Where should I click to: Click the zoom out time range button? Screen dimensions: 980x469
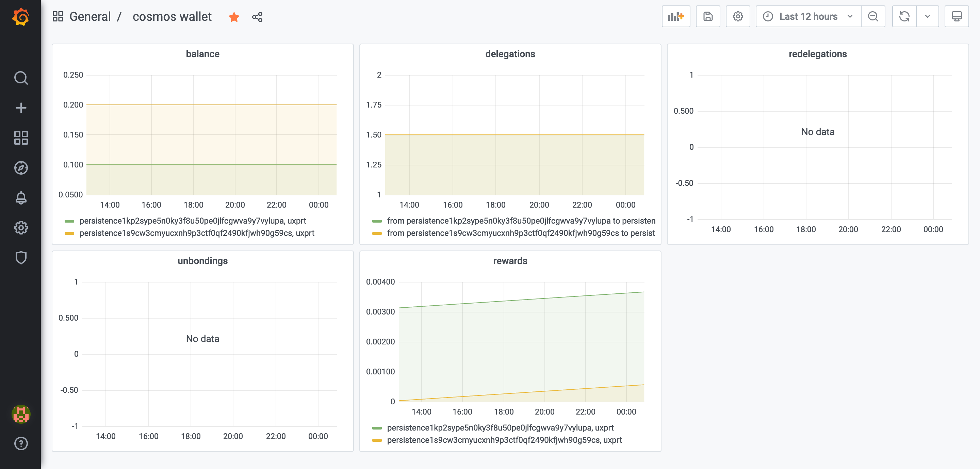coord(873,17)
